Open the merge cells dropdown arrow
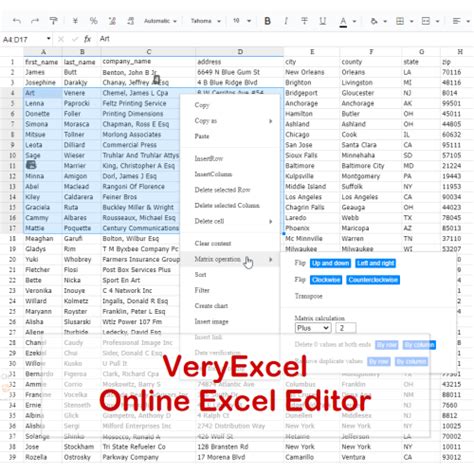 tap(437, 21)
